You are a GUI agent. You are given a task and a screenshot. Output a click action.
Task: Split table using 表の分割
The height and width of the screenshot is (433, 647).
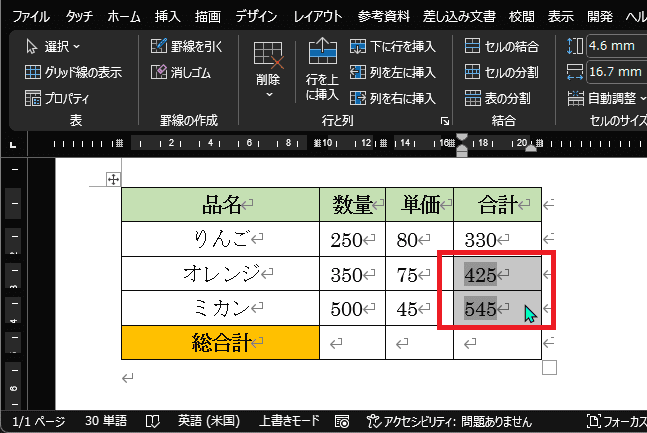(x=497, y=98)
